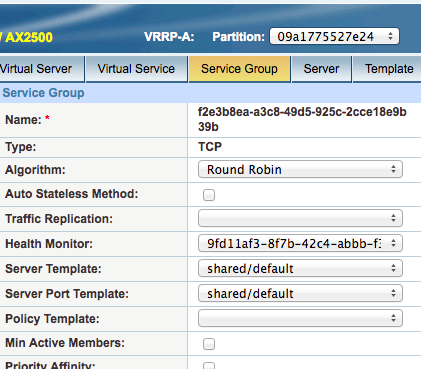Open the Virtual Service tab
The image size is (421, 369).
click(136, 69)
